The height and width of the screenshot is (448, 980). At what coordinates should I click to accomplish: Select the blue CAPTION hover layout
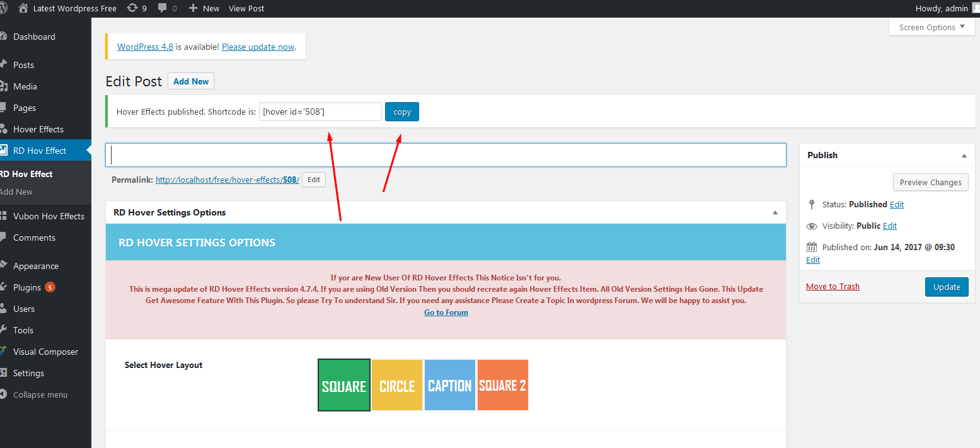pyautogui.click(x=450, y=385)
